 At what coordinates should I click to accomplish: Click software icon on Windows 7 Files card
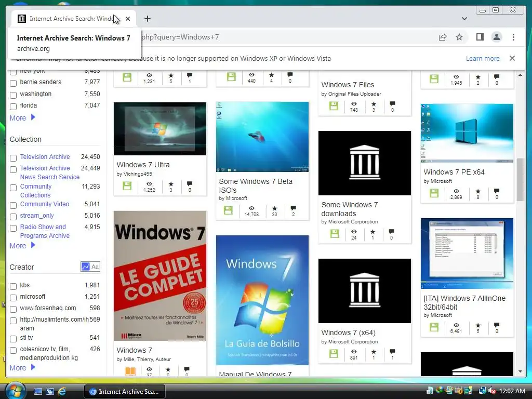point(334,106)
